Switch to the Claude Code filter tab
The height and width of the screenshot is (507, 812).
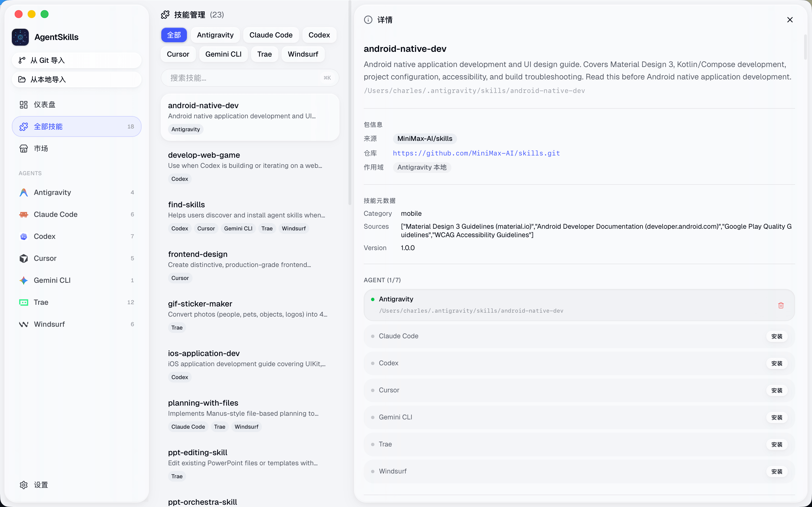click(271, 35)
